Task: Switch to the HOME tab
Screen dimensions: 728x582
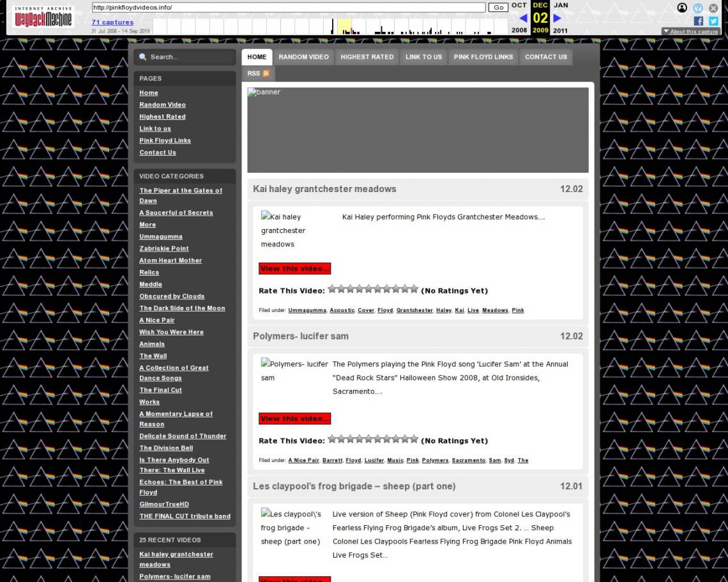Action: click(x=257, y=57)
